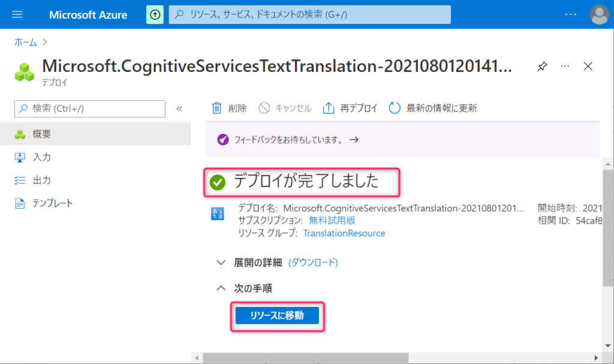The image size is (614, 364).
Task: Click 最新の情報に更新 refresh button
Action: 433,108
